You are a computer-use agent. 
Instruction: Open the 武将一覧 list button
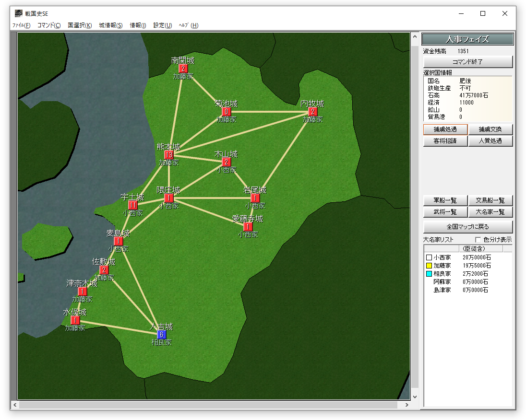(445, 212)
